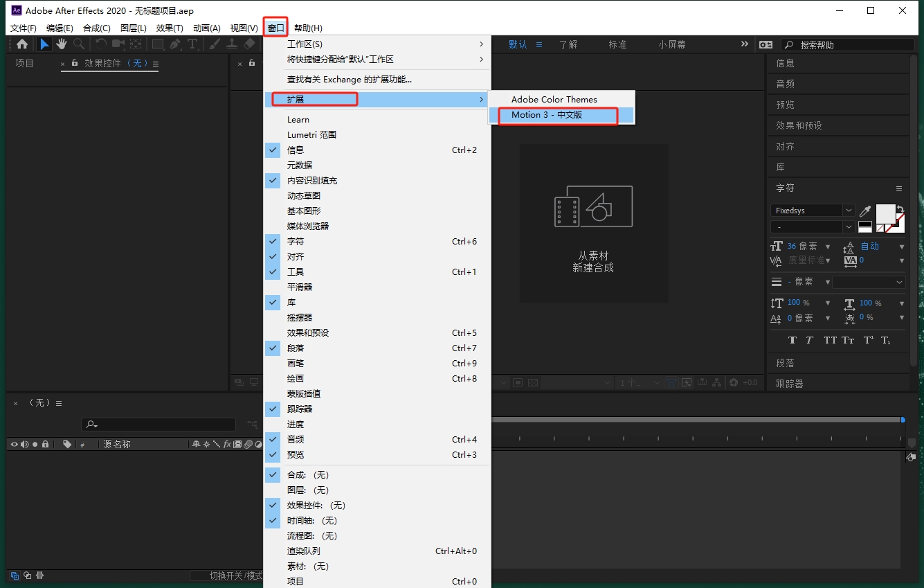The image size is (924, 588).
Task: Open the 度量标准 kerning dropdown arrow
Action: tap(828, 260)
